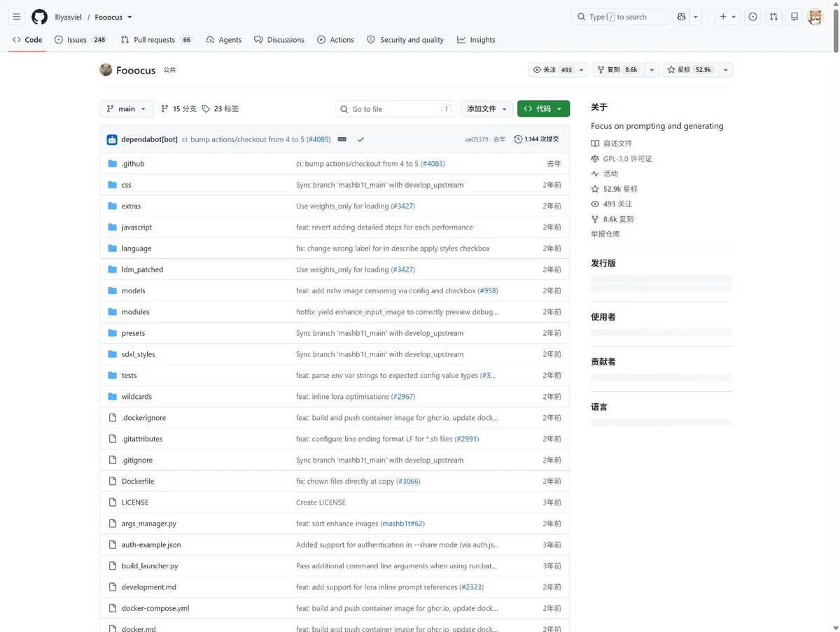
Task: Expand the Fooocus repo dropdown in breadcrumb
Action: [129, 17]
